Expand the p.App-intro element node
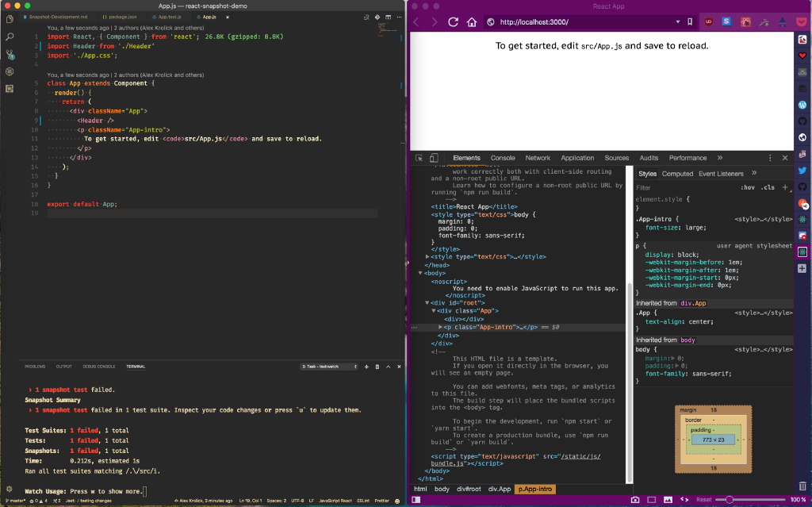812x507 pixels. (x=441, y=327)
